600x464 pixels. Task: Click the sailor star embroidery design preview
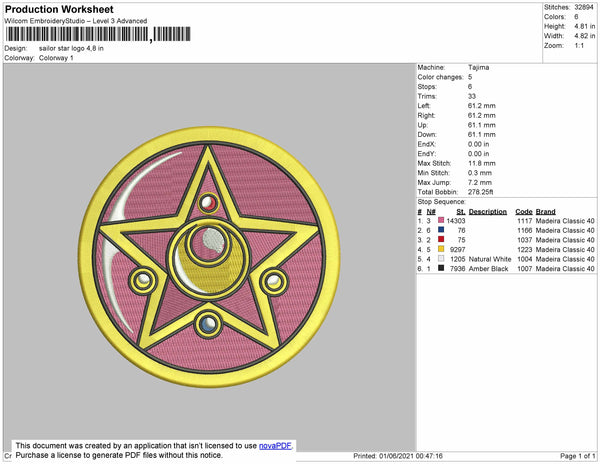click(209, 257)
